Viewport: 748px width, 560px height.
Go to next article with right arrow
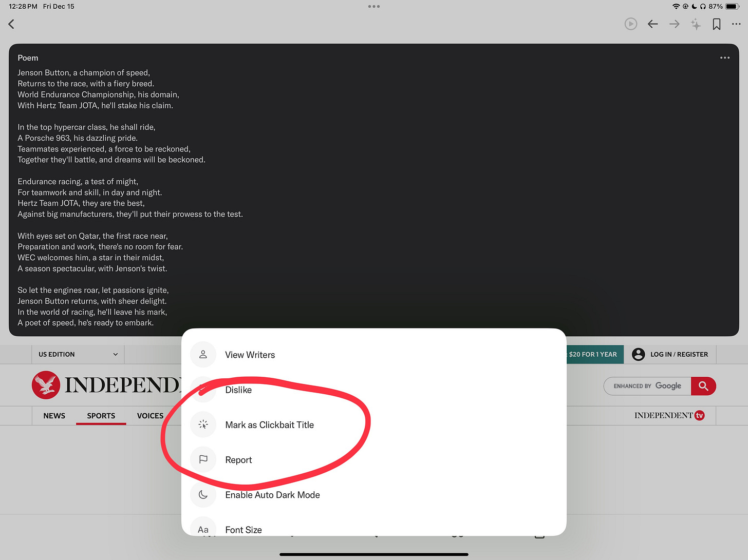coord(675,24)
